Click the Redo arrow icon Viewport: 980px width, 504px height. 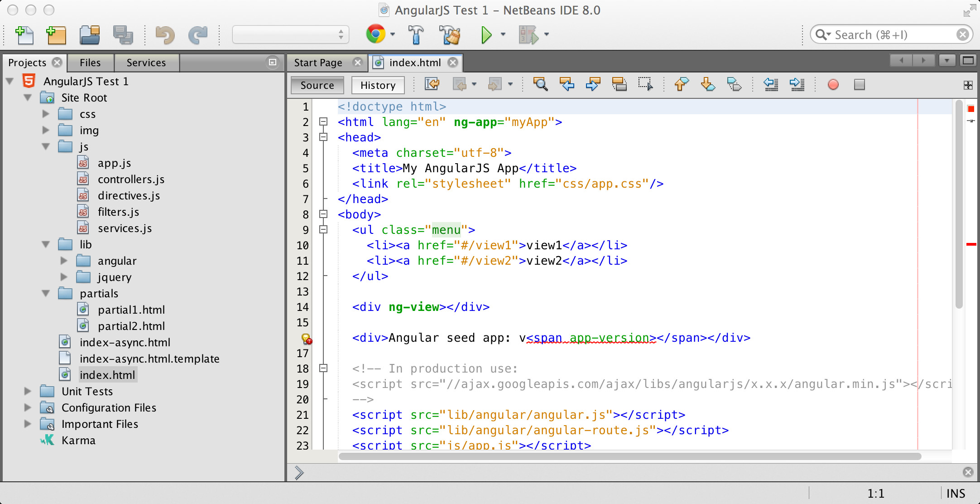click(198, 35)
